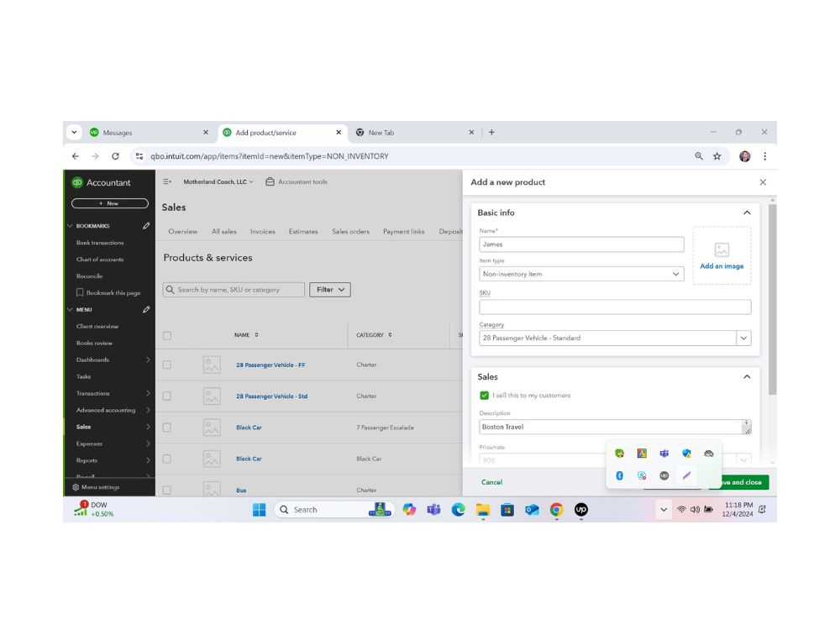
Task: Open File Explorer from taskbar
Action: [x=483, y=510]
